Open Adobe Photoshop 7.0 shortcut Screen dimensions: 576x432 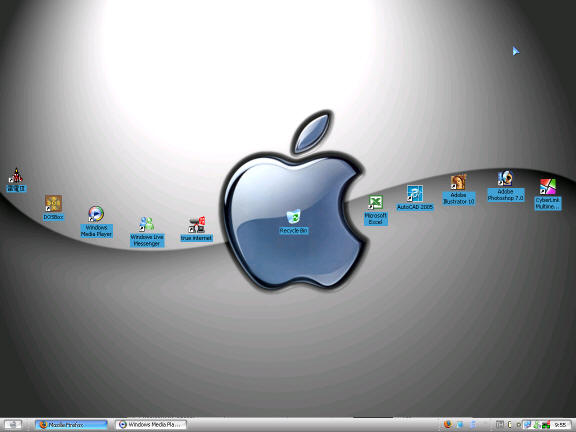tap(505, 186)
